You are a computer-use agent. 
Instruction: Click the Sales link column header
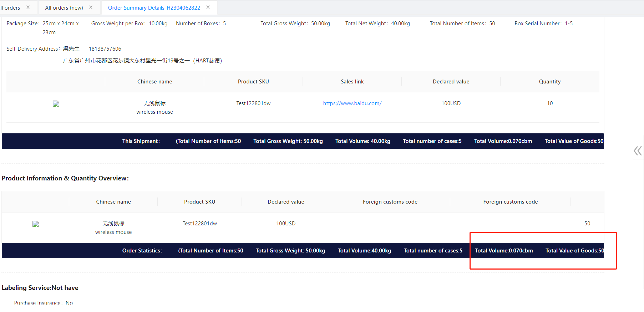point(352,82)
